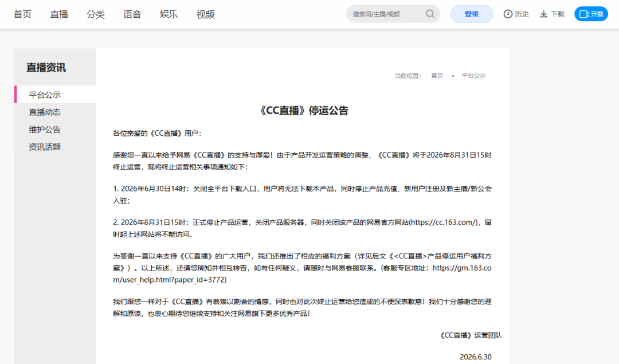Click the 《CC直播》停运公告 title
Viewport: 619px width, 364px height.
tap(303, 111)
